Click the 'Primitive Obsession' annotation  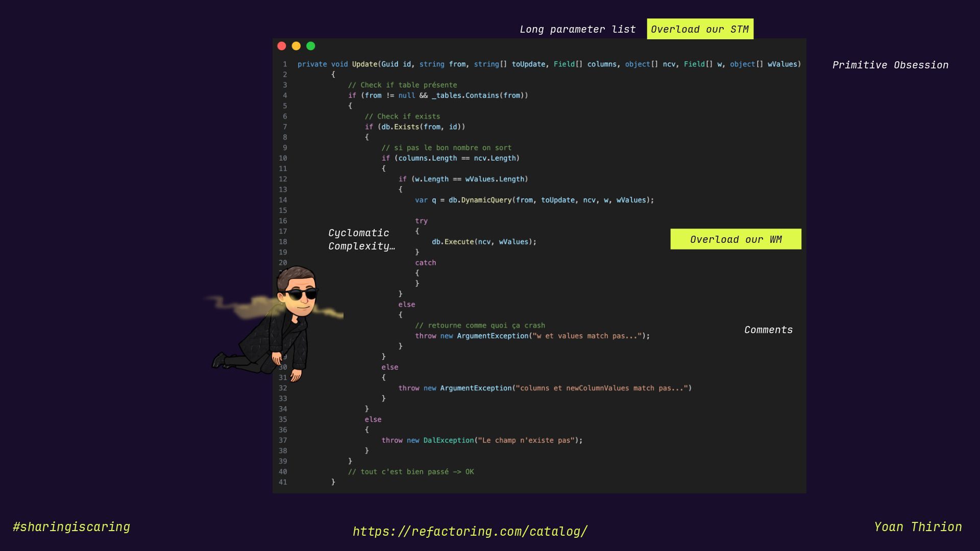[x=890, y=65]
